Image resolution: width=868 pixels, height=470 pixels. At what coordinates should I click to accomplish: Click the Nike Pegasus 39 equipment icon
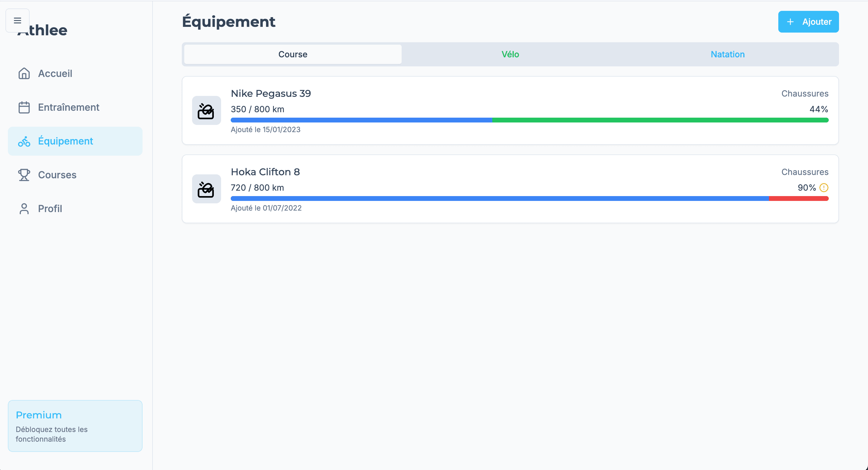206,111
